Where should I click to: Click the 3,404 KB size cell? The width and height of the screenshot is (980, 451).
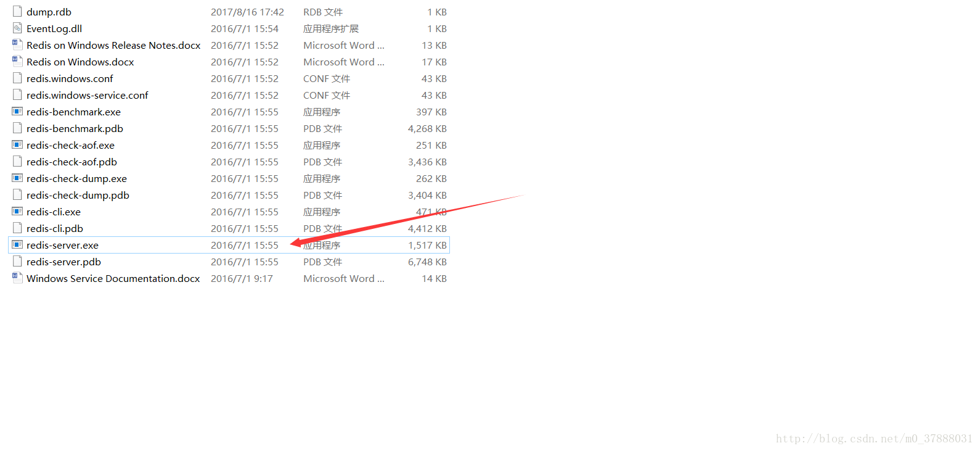[x=427, y=196]
